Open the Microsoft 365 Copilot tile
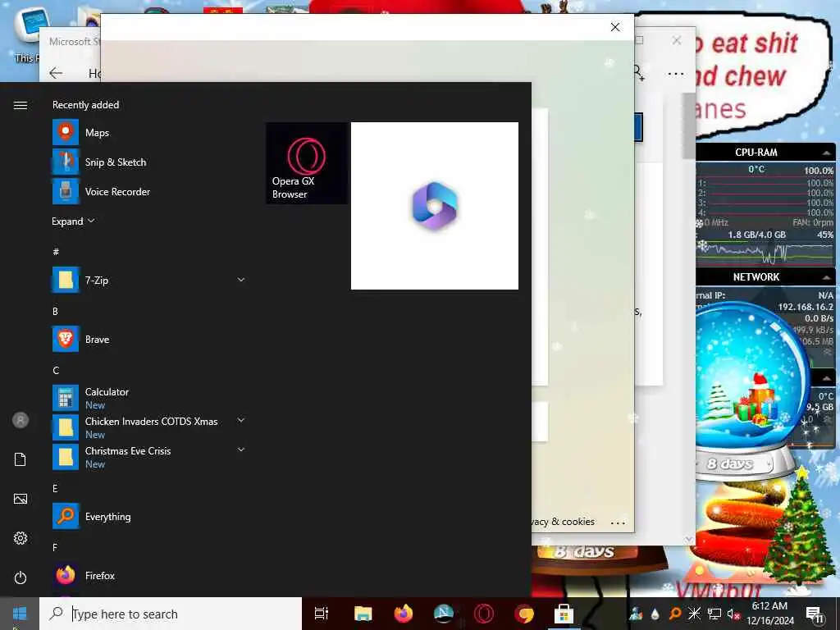The image size is (840, 630). tap(435, 206)
